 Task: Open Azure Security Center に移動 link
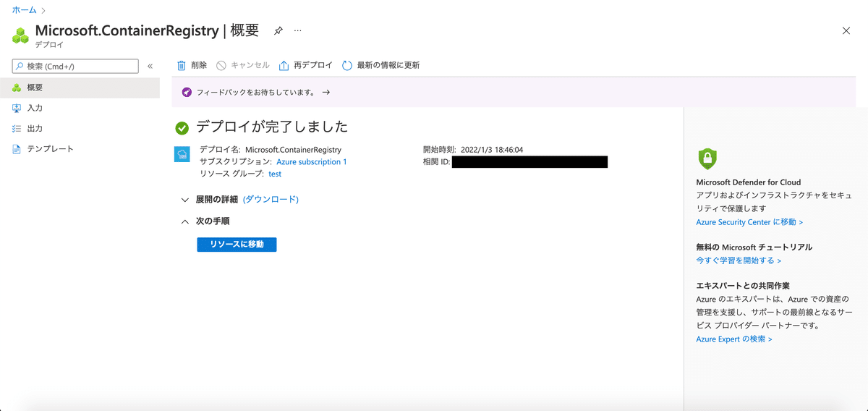click(749, 222)
